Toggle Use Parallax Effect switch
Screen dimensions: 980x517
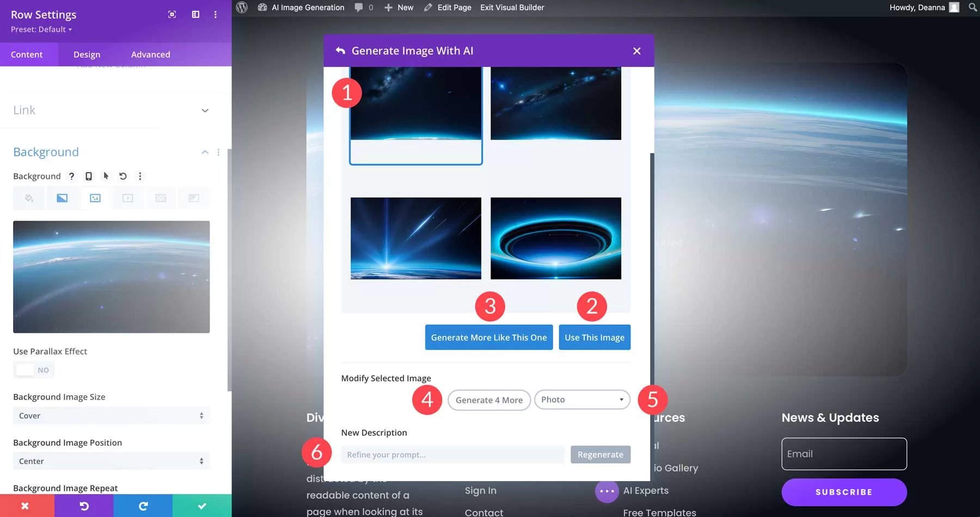[x=34, y=370]
